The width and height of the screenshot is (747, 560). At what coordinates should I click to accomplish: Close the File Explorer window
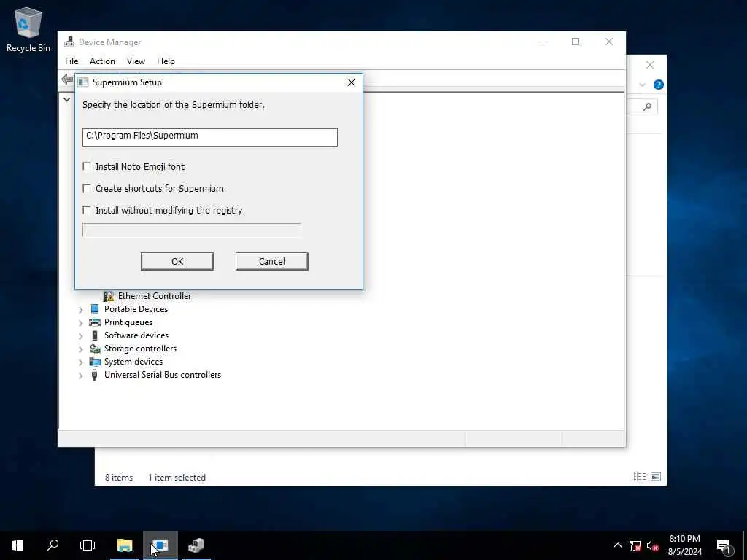pos(650,65)
